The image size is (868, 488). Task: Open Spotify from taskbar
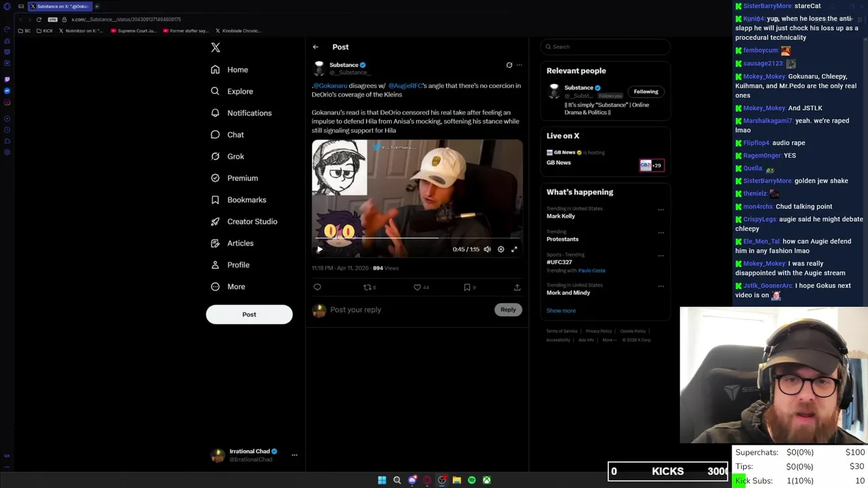[472, 480]
